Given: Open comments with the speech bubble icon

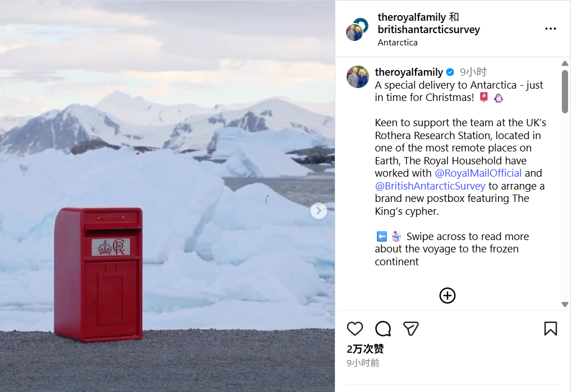Looking at the screenshot, I should pyautogui.click(x=382, y=329).
